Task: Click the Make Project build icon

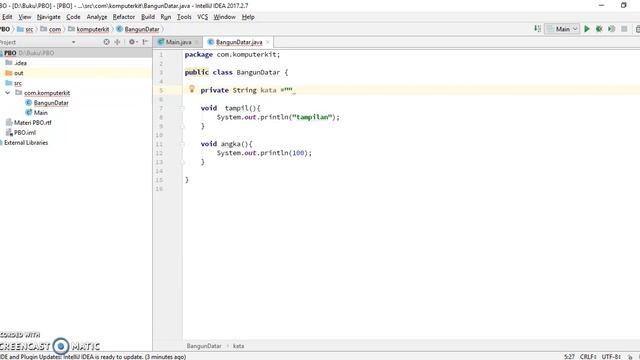Action: [537, 29]
